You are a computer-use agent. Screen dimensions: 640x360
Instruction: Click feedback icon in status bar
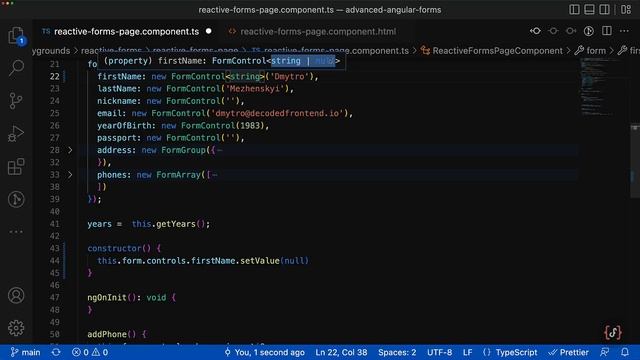tap(605, 352)
